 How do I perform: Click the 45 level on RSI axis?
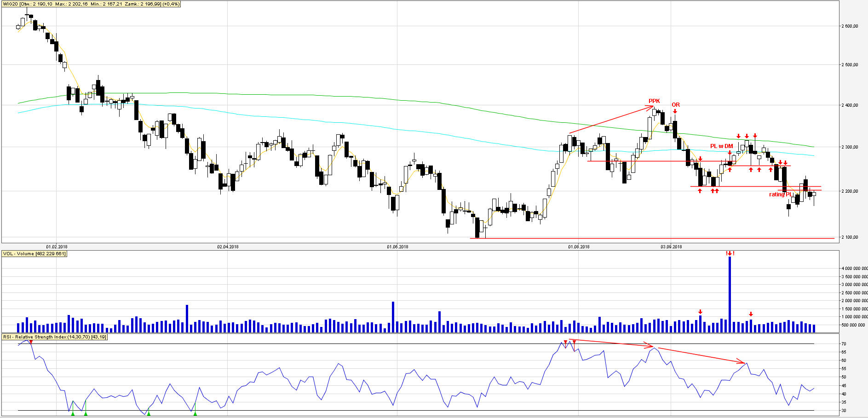[844, 386]
